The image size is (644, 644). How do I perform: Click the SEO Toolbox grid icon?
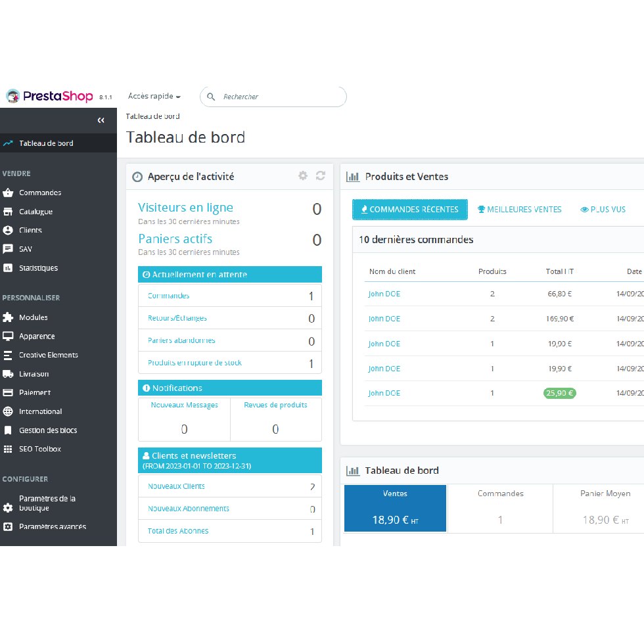click(x=8, y=449)
